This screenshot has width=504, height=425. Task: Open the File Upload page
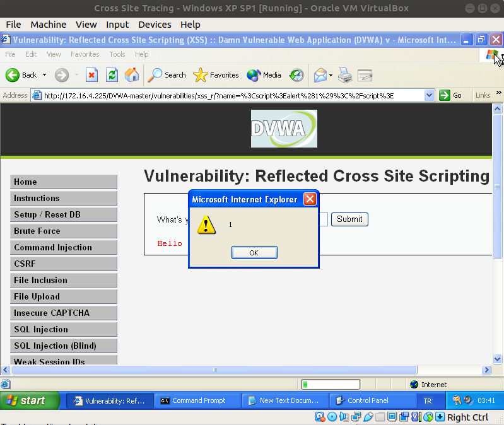tap(63, 296)
